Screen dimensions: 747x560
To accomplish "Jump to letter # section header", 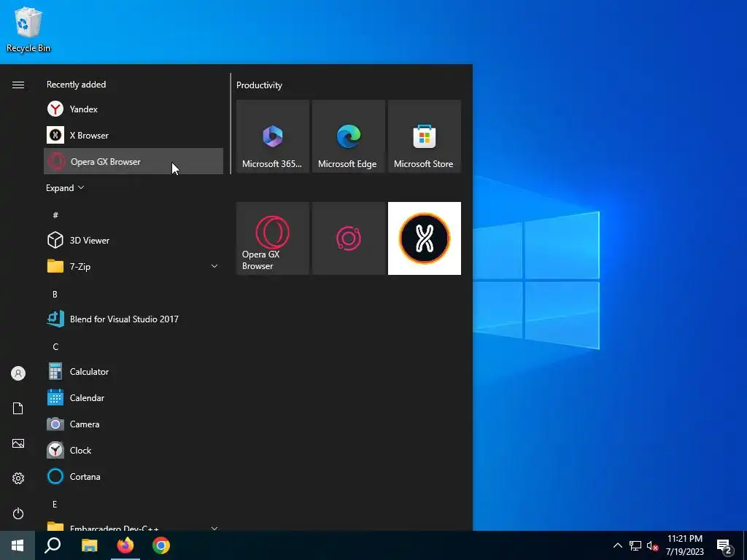I will pos(55,215).
